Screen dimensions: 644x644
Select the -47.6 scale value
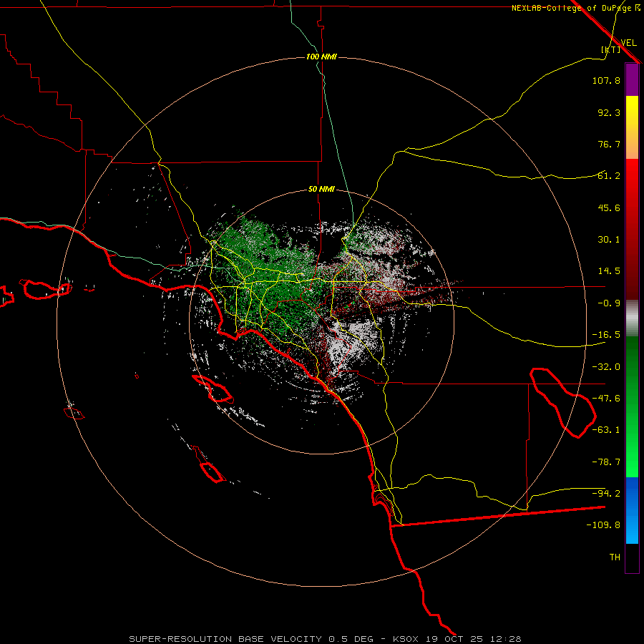[606, 399]
